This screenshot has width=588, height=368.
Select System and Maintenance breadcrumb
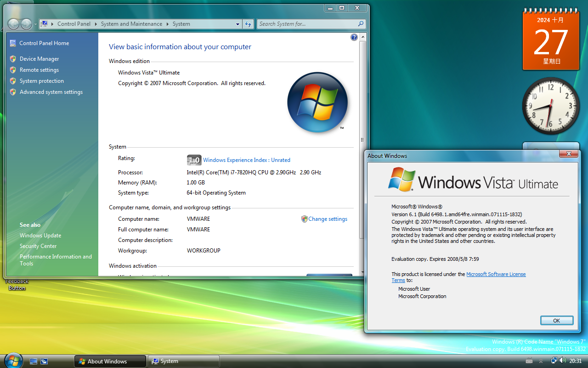coord(131,24)
